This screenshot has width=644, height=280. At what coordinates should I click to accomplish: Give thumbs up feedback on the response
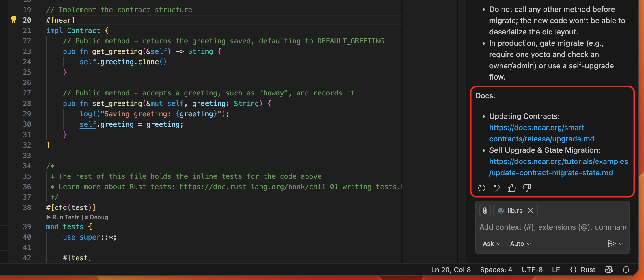coord(511,188)
